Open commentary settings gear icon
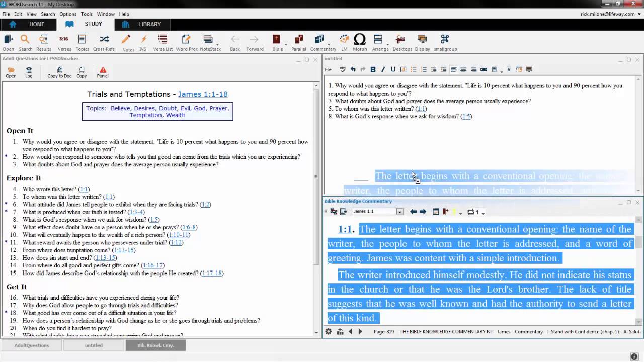Viewport: 644px width, 362px height. (x=328, y=332)
